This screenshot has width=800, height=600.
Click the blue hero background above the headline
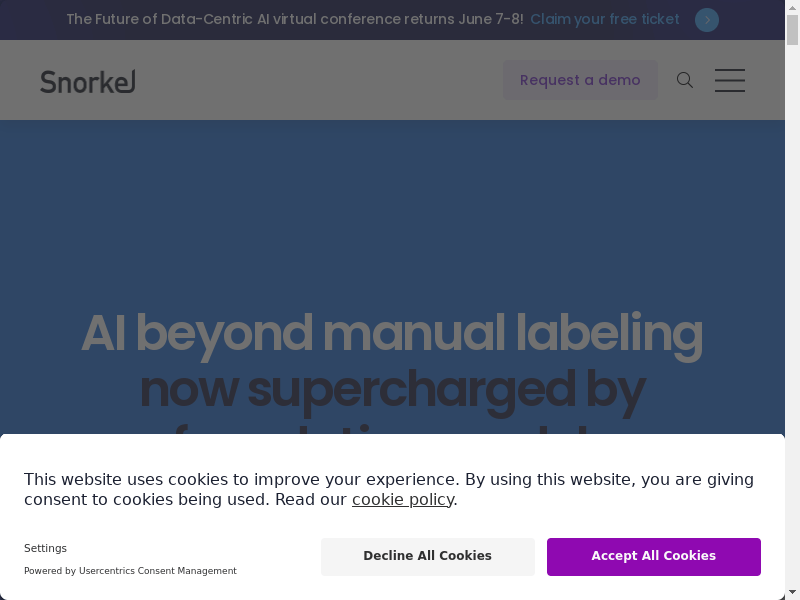pyautogui.click(x=392, y=214)
